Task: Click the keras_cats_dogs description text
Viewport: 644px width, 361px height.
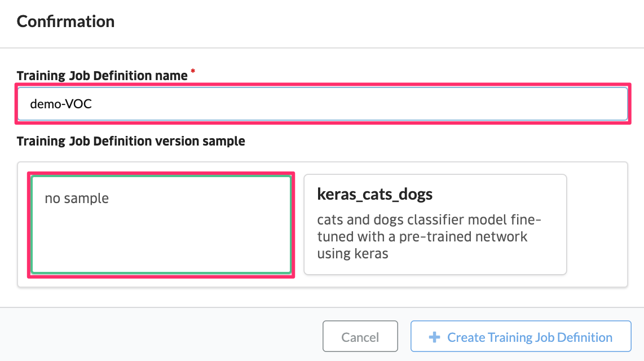Action: (429, 236)
